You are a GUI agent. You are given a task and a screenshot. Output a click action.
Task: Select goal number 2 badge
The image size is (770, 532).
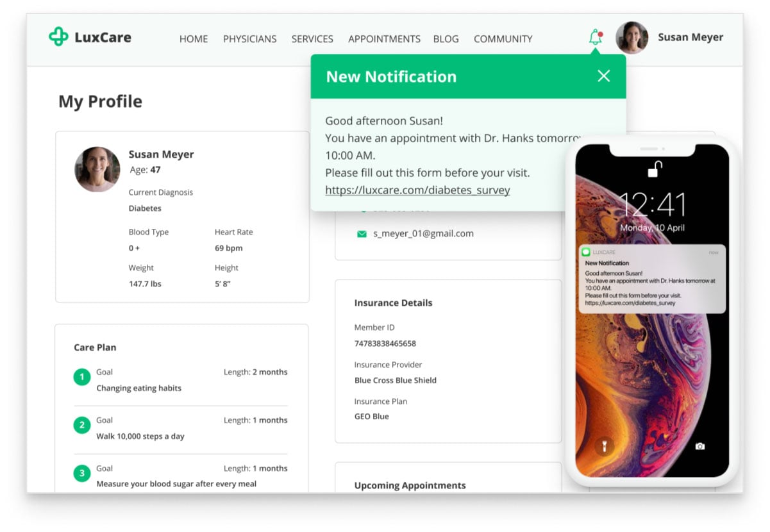[x=81, y=426]
